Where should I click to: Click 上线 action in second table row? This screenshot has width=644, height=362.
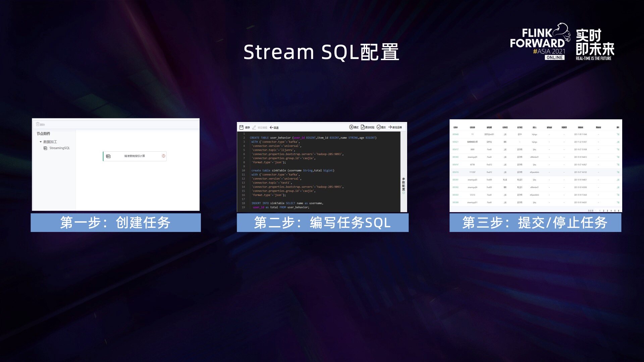[618, 142]
